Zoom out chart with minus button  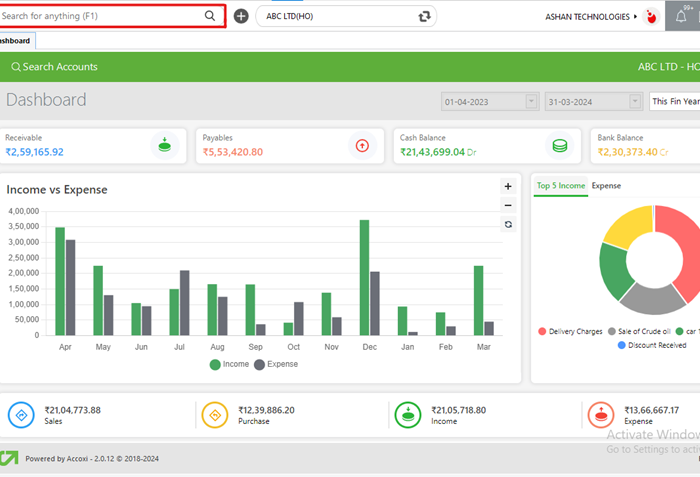508,205
